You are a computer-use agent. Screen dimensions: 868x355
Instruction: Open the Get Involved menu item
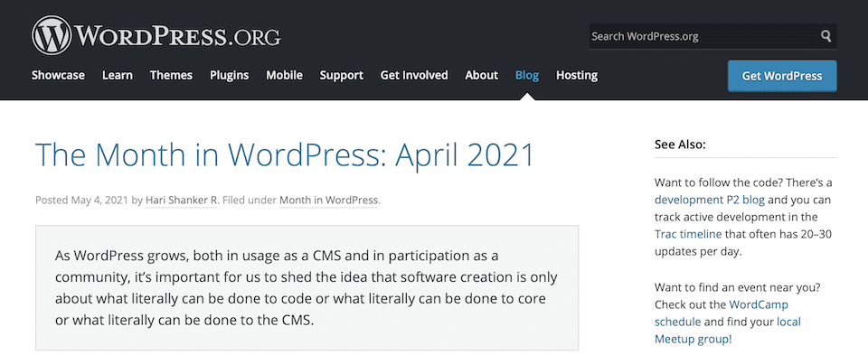414,75
